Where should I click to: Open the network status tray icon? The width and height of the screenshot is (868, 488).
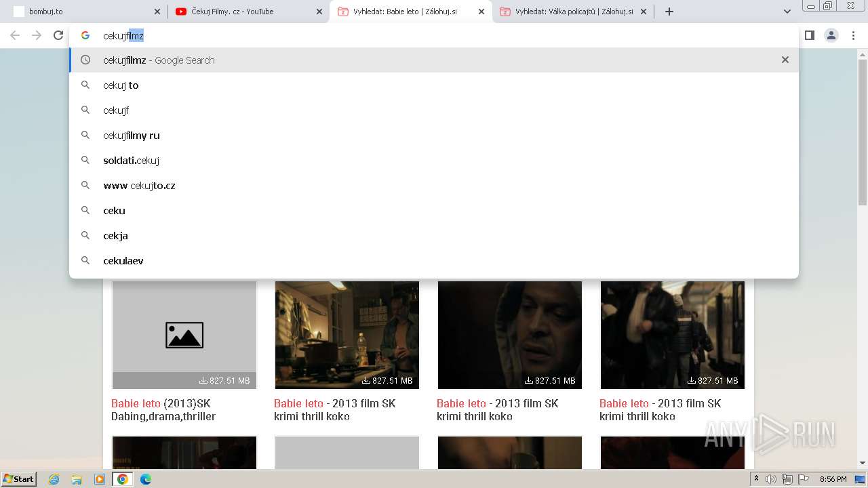[x=787, y=479]
